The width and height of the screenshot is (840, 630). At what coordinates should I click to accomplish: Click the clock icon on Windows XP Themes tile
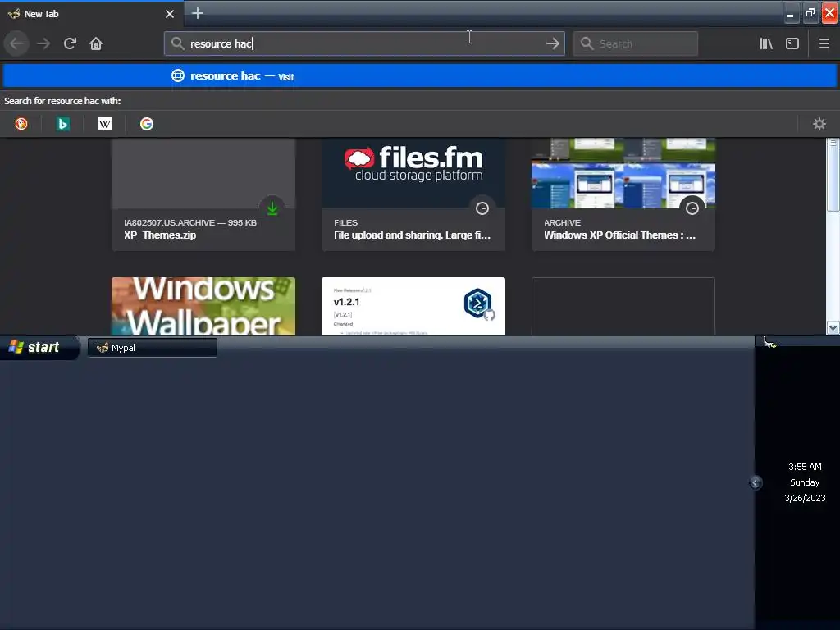pos(692,208)
